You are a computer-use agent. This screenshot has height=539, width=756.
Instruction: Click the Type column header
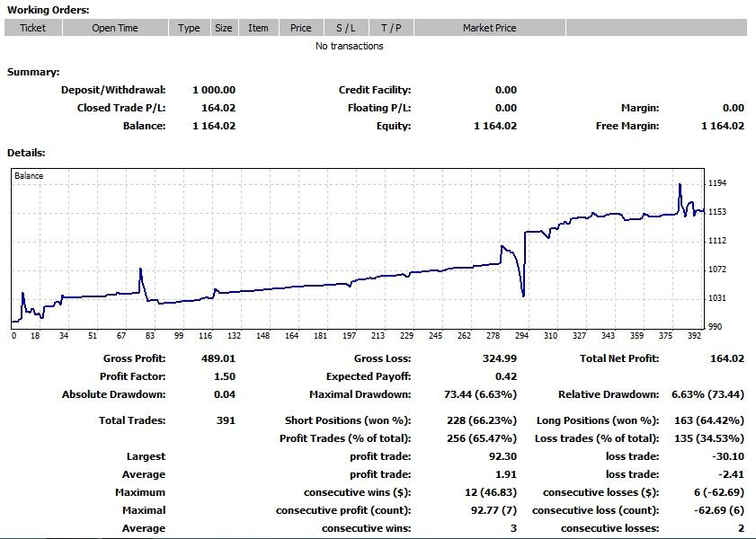[189, 28]
